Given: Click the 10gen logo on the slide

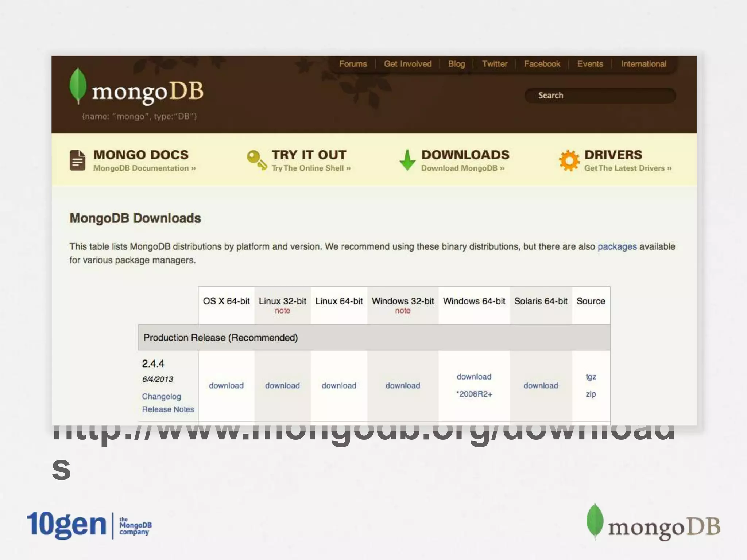Looking at the screenshot, I should [89, 525].
